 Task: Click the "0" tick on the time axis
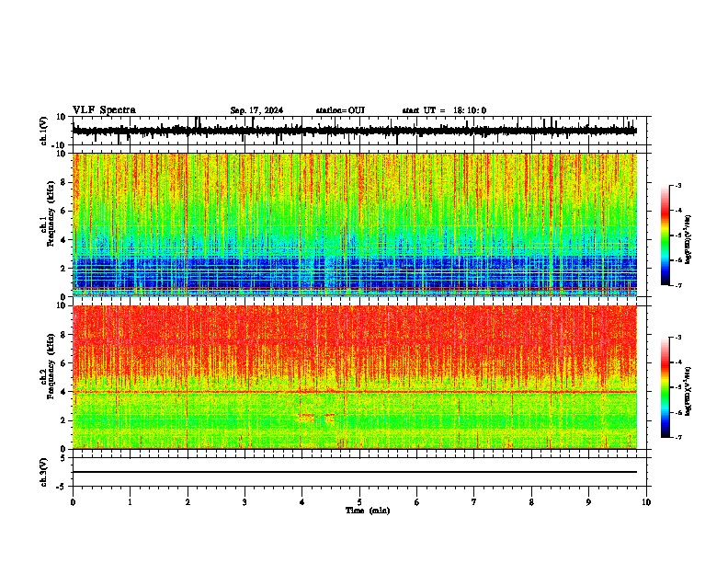73,502
